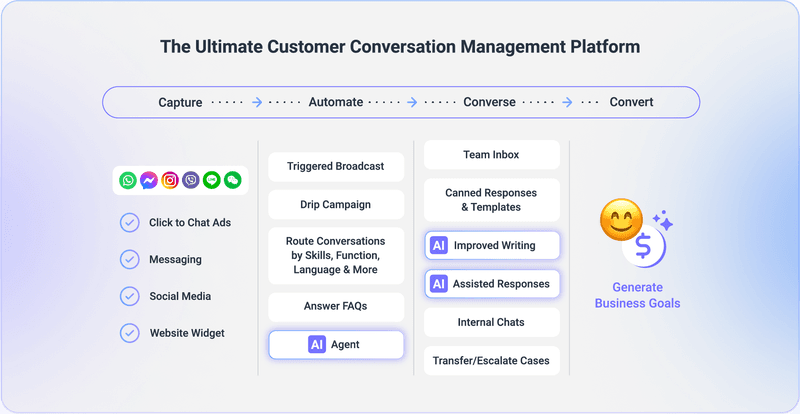Click the checkmark next to Website Widget
Viewport: 800px width, 414px height.
click(x=130, y=333)
